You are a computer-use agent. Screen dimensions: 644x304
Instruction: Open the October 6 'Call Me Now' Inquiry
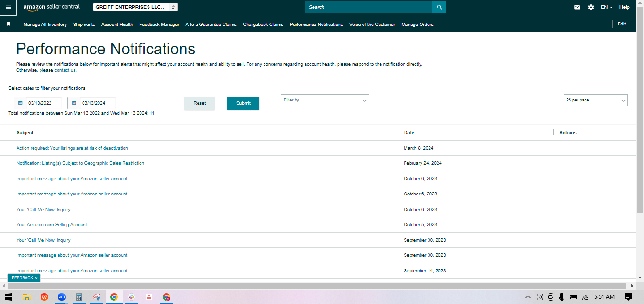point(43,210)
